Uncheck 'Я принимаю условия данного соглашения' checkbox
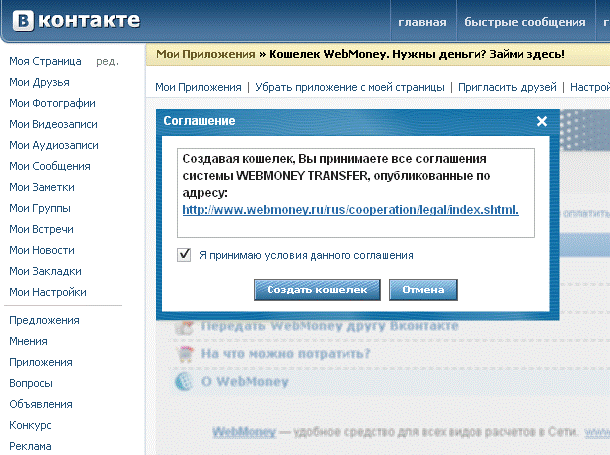Screen dimensions: 610x455 (184, 255)
